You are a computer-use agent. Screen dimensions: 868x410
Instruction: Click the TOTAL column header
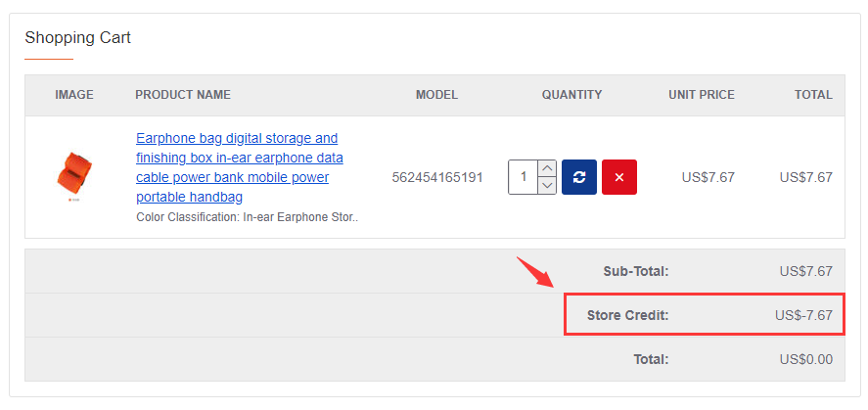pos(813,95)
